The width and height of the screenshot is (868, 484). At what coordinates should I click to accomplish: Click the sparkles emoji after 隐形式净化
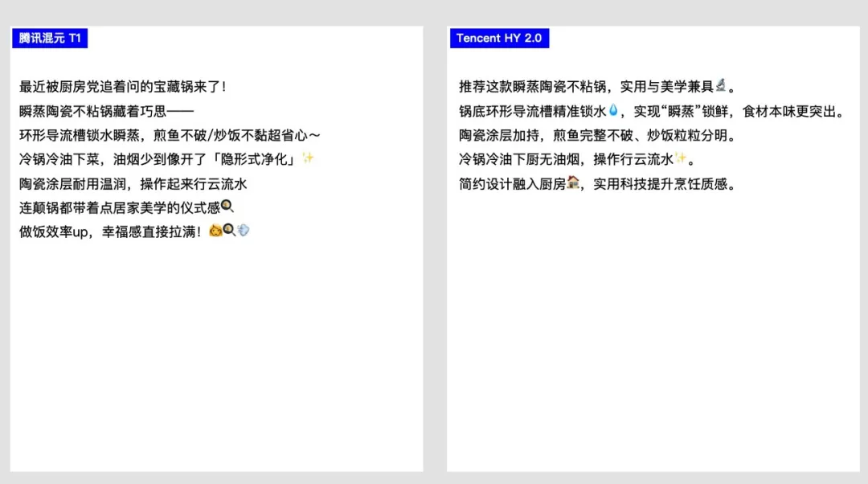(308, 159)
